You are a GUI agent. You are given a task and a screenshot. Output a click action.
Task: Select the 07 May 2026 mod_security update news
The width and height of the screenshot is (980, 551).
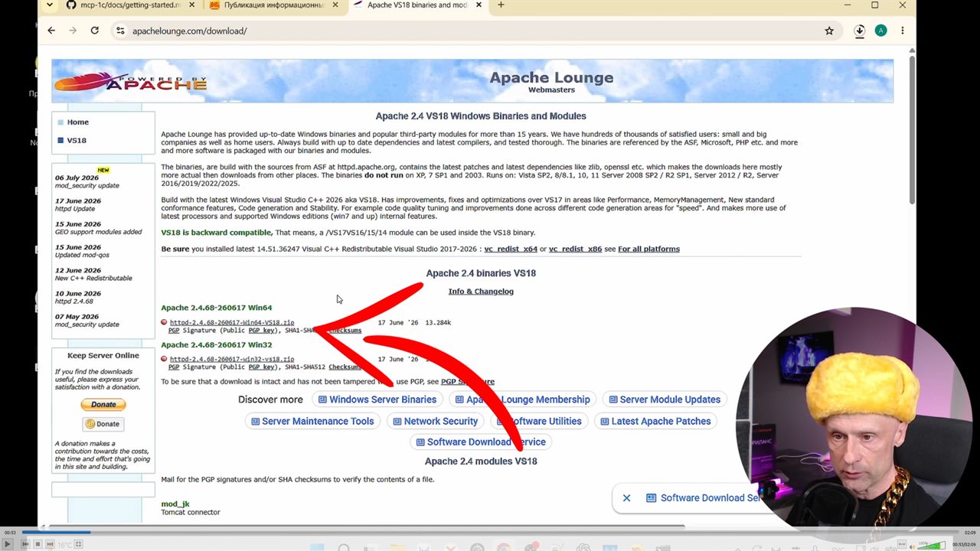87,320
